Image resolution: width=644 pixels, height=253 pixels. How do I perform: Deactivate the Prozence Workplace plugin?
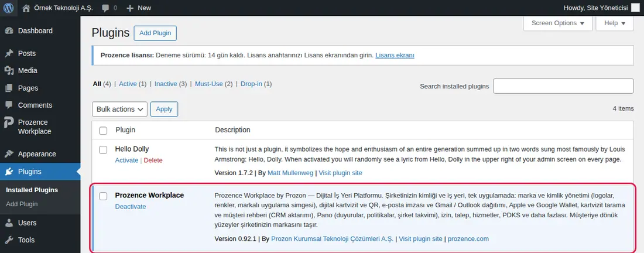pos(131,207)
